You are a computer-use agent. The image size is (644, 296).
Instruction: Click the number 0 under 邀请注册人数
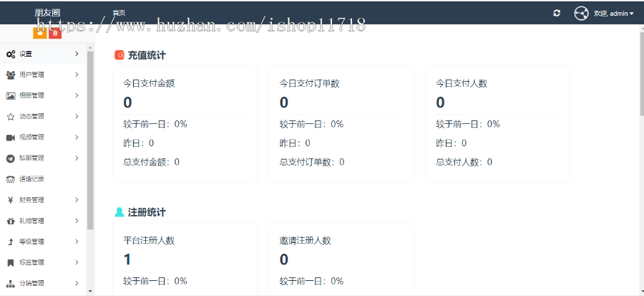pos(284,259)
